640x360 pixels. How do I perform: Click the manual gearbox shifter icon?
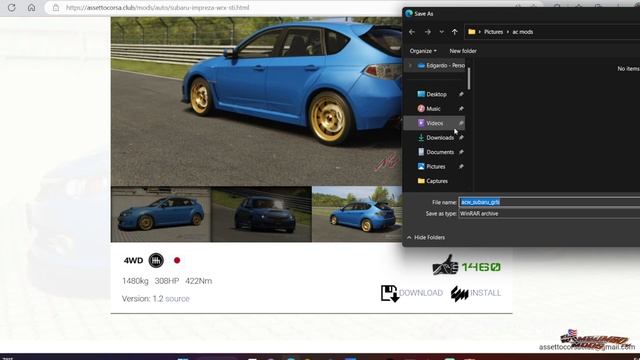tap(156, 260)
